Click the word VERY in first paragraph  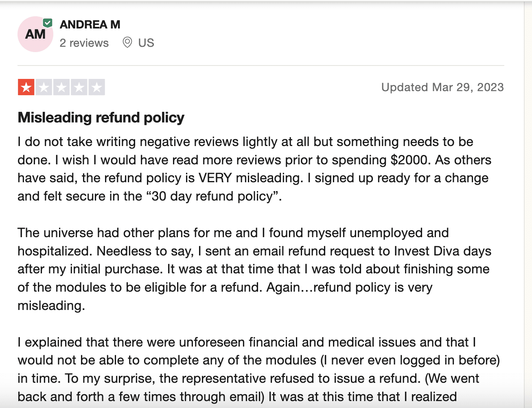tap(215, 178)
